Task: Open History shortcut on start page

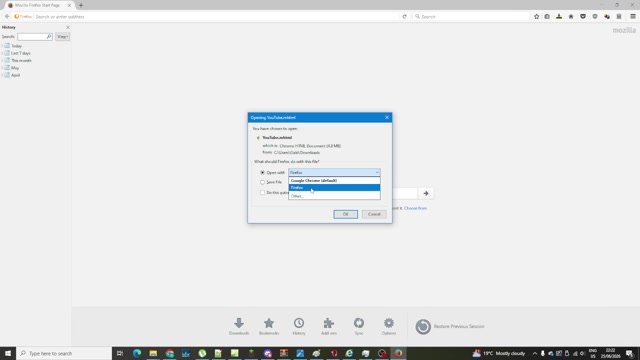Action: click(299, 326)
